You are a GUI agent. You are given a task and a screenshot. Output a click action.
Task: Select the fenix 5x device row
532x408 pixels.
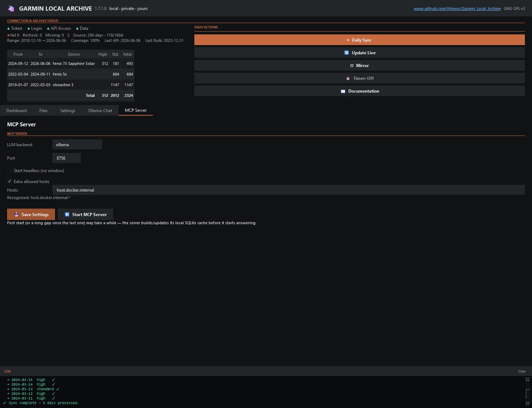71,74
